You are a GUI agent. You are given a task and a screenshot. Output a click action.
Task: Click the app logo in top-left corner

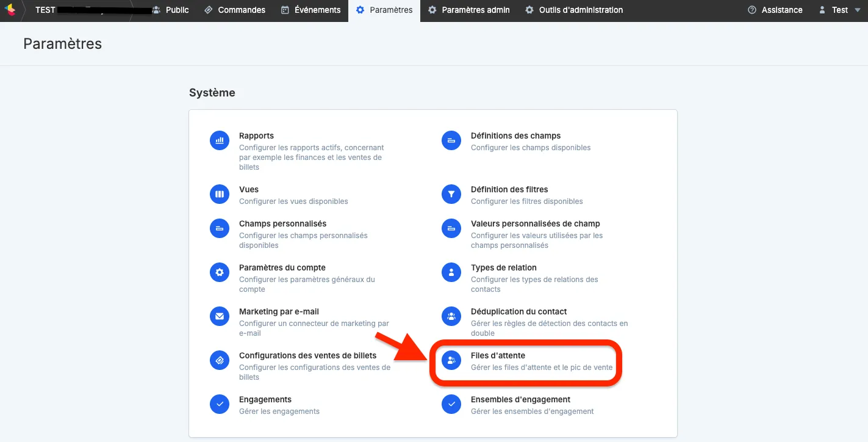coord(10,10)
